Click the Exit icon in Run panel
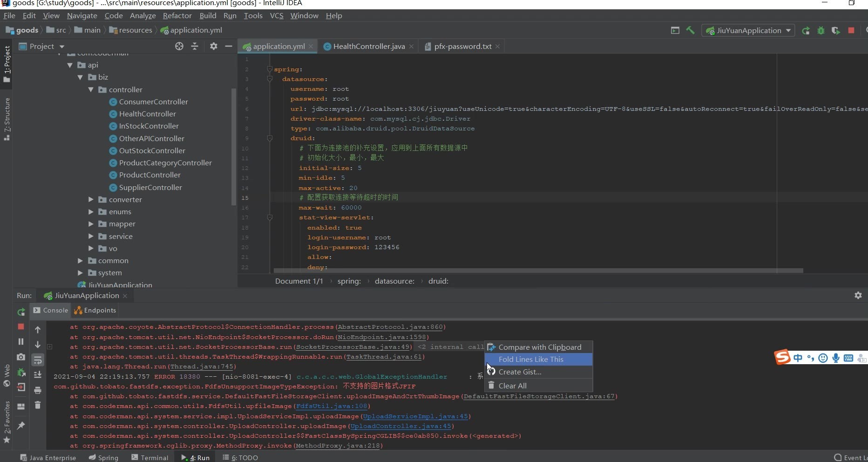The height and width of the screenshot is (462, 868). coord(21,387)
